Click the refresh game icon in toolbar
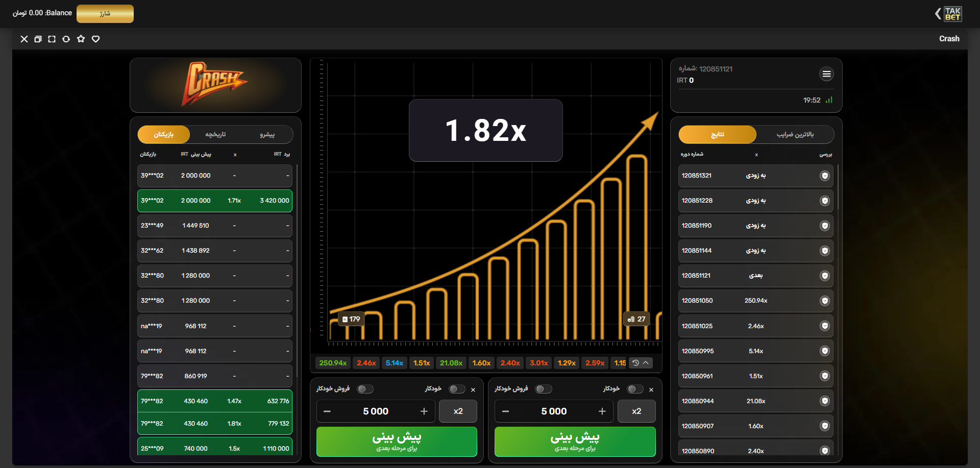 pos(66,39)
